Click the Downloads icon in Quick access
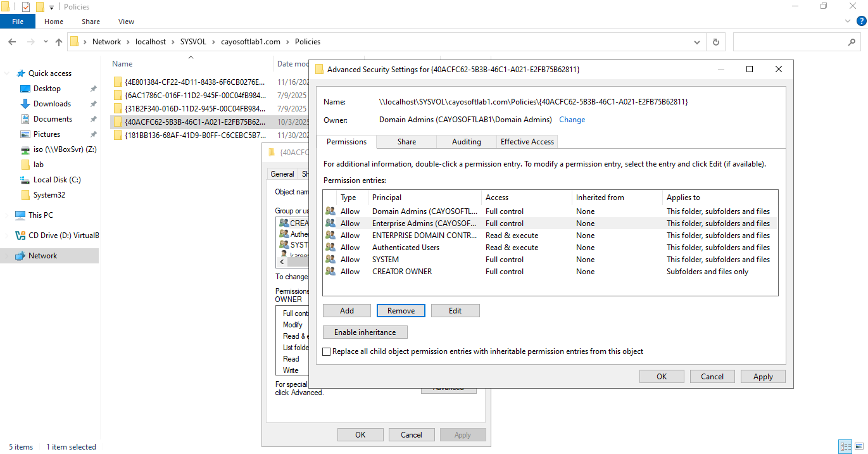Screen dimensions: 868x454 pyautogui.click(x=25, y=104)
